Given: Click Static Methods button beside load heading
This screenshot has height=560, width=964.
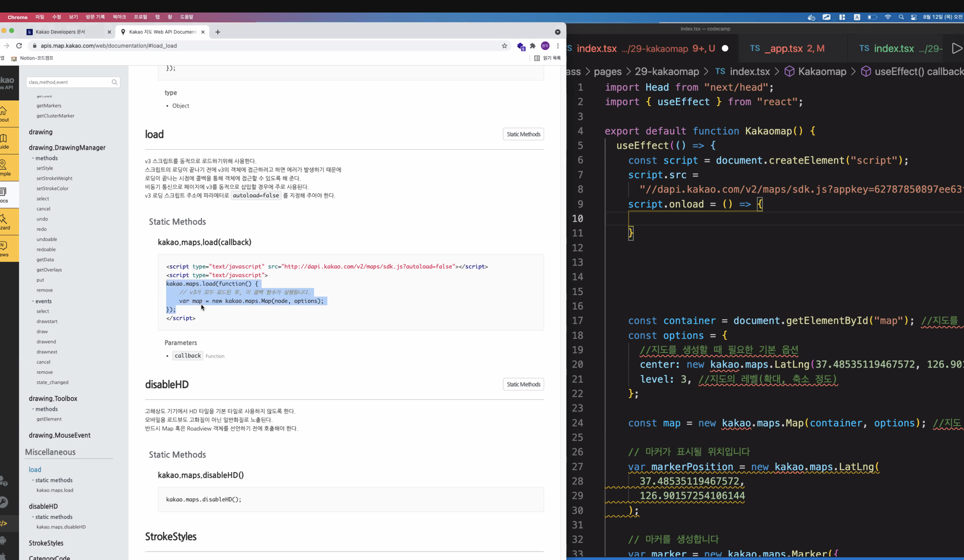Looking at the screenshot, I should click(x=523, y=134).
